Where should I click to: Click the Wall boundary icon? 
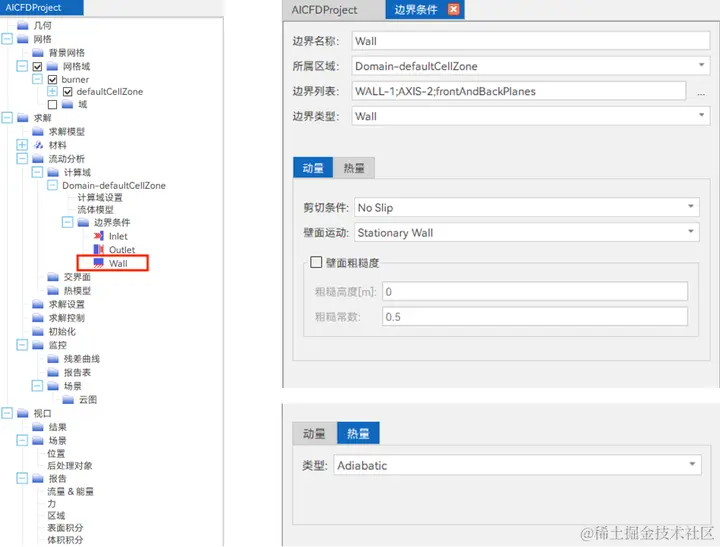point(98,263)
